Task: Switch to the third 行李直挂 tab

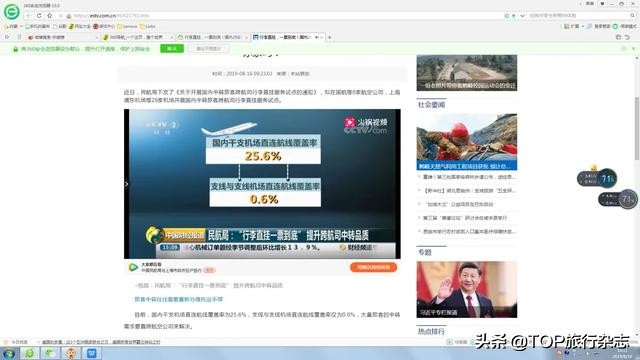Action: pos(212,37)
